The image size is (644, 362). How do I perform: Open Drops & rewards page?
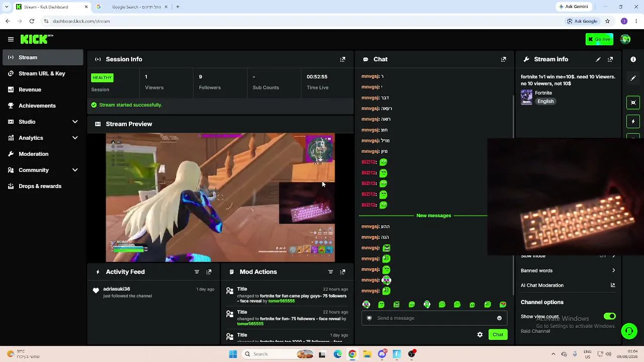point(43,186)
